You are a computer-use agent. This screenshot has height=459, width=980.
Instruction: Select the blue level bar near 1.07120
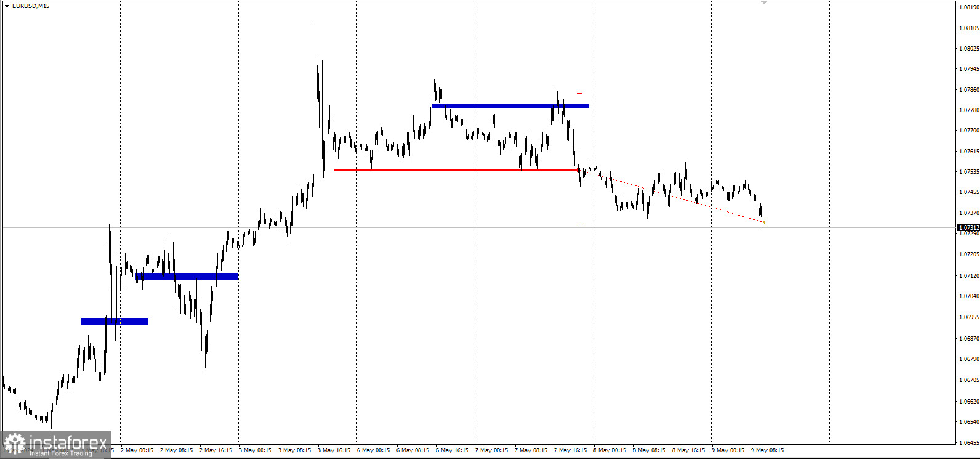[187, 277]
